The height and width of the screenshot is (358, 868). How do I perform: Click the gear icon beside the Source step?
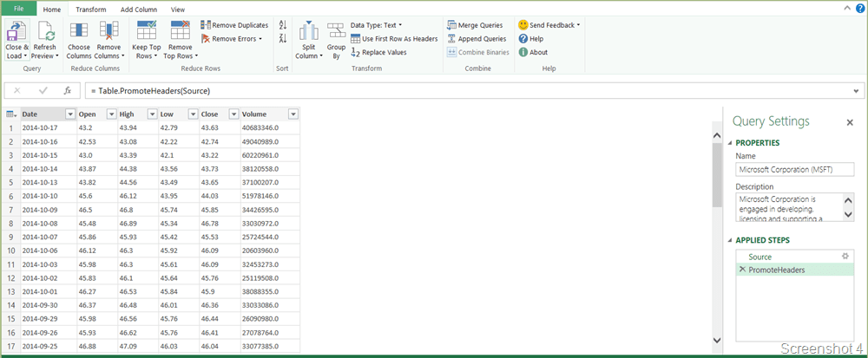point(845,257)
